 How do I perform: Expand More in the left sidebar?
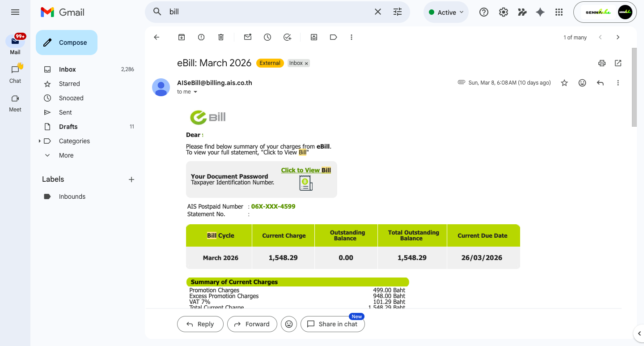(66, 155)
